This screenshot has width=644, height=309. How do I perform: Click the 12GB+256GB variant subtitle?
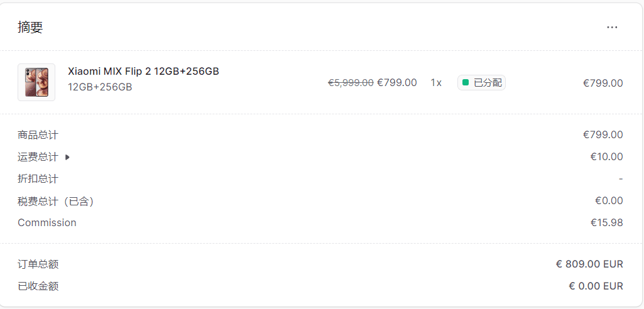100,87
